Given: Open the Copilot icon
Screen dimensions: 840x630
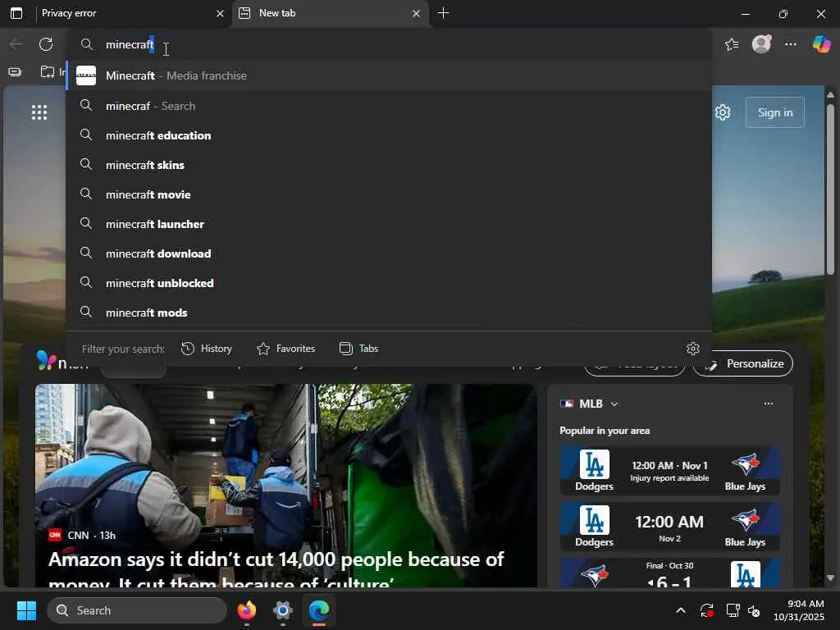Looking at the screenshot, I should click(x=821, y=44).
